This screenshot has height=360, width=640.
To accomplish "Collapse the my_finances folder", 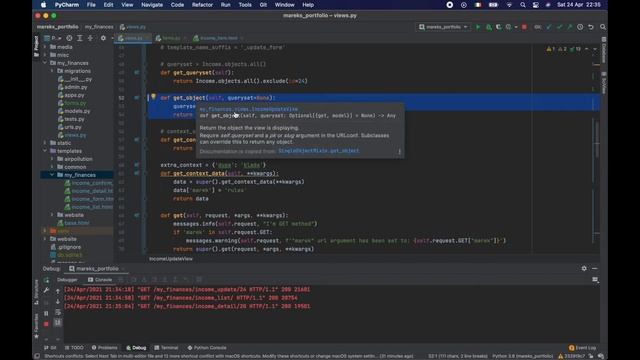I will [45, 63].
